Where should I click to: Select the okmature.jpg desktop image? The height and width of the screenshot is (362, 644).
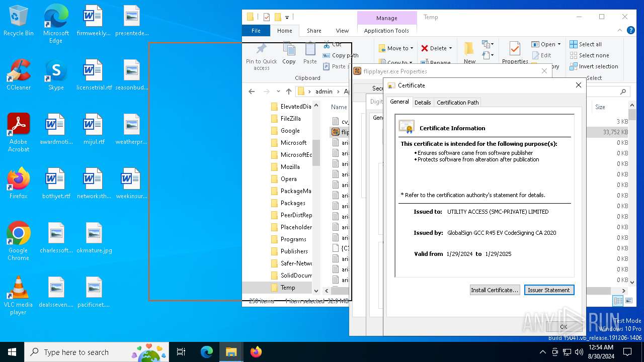94,238
